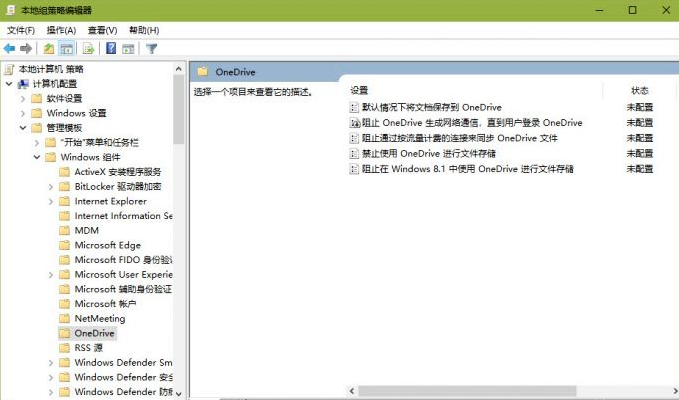Click the 本地计算机 策略 root icon
The image size is (679, 400).
click(9, 69)
